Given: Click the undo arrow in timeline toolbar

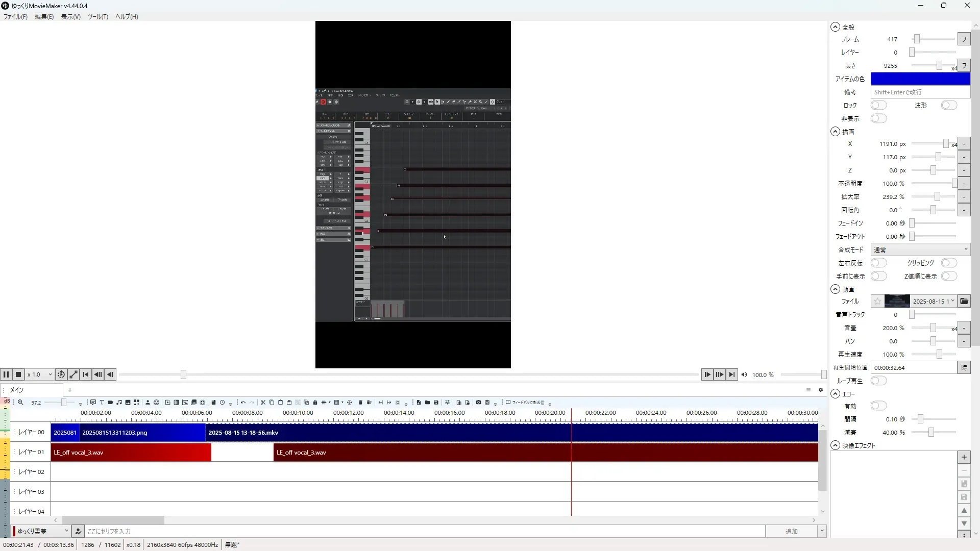Looking at the screenshot, I should [x=243, y=403].
